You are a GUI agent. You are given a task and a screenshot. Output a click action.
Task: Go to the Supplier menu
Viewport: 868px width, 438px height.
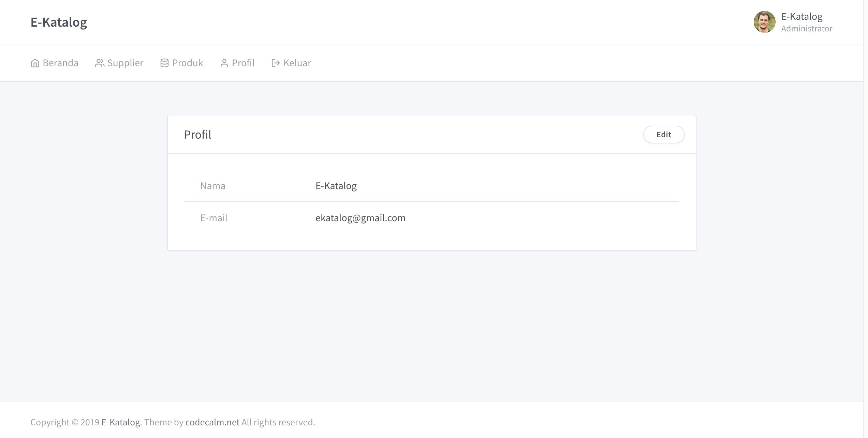click(125, 63)
